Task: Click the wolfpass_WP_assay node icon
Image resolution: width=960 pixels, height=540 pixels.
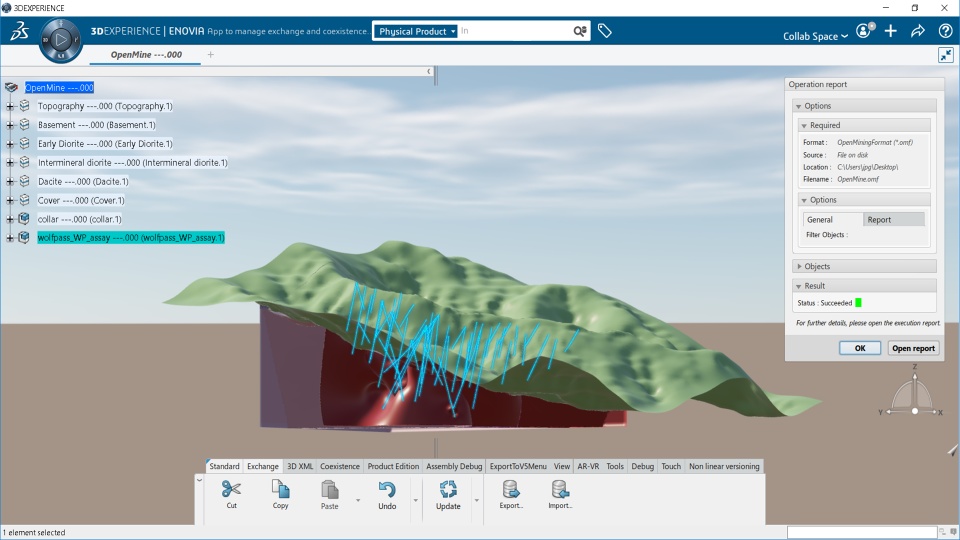Action: coord(24,238)
